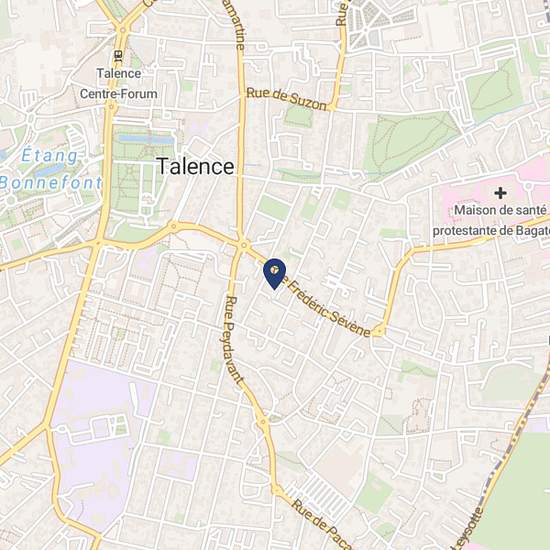Click the dark blue location pin marker
This screenshot has height=550, width=550.
coord(274,274)
